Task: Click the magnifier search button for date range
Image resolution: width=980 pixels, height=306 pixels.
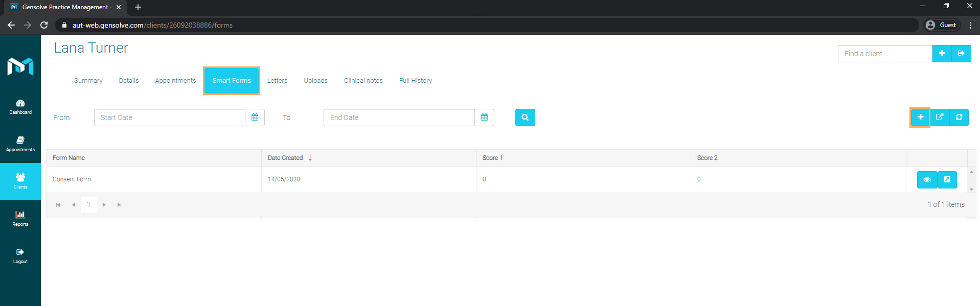Action: pos(525,117)
